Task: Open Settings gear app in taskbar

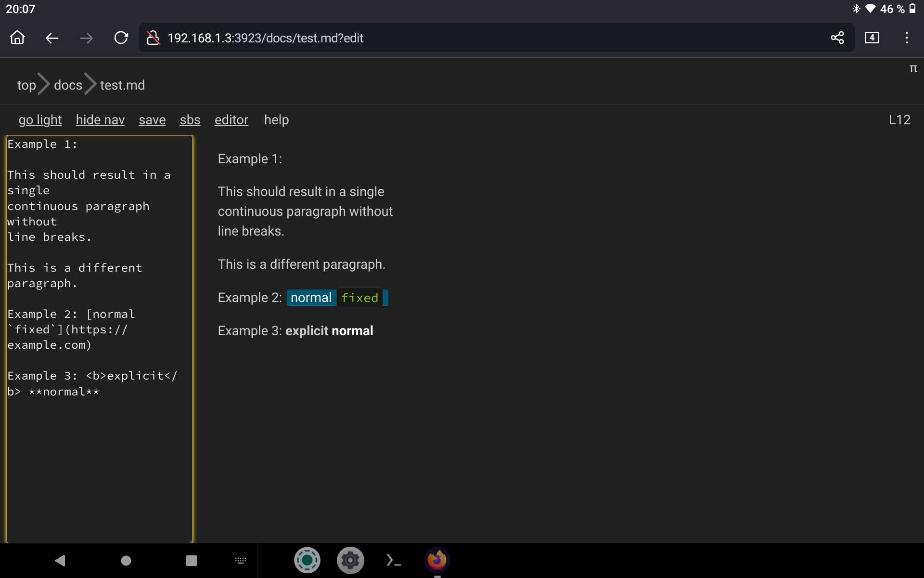Action: (x=350, y=560)
